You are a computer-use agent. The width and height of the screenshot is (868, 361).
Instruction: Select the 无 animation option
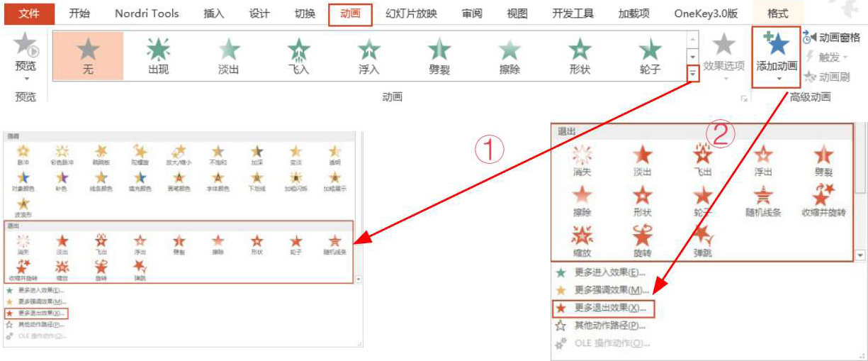88,56
